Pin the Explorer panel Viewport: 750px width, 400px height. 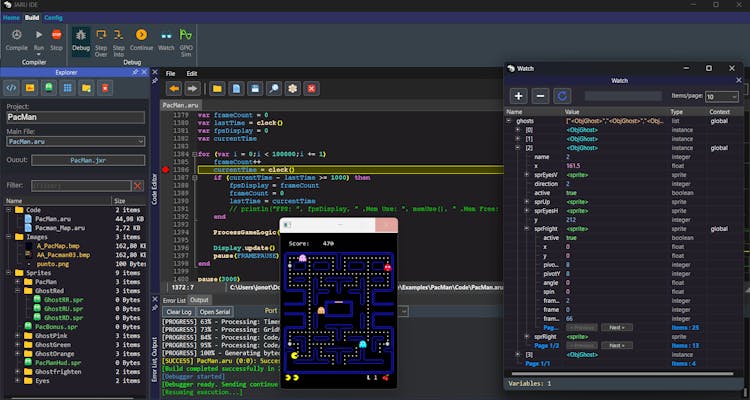(136, 73)
